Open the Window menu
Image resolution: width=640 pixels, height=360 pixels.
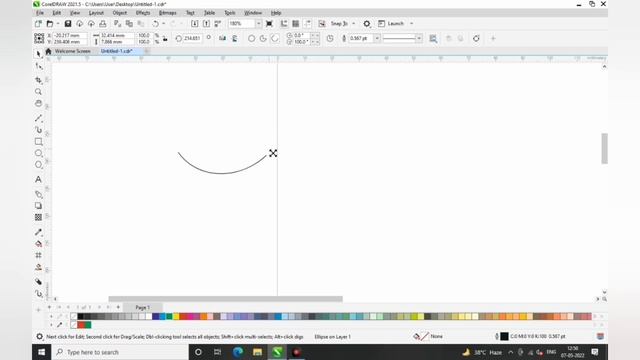[253, 13]
